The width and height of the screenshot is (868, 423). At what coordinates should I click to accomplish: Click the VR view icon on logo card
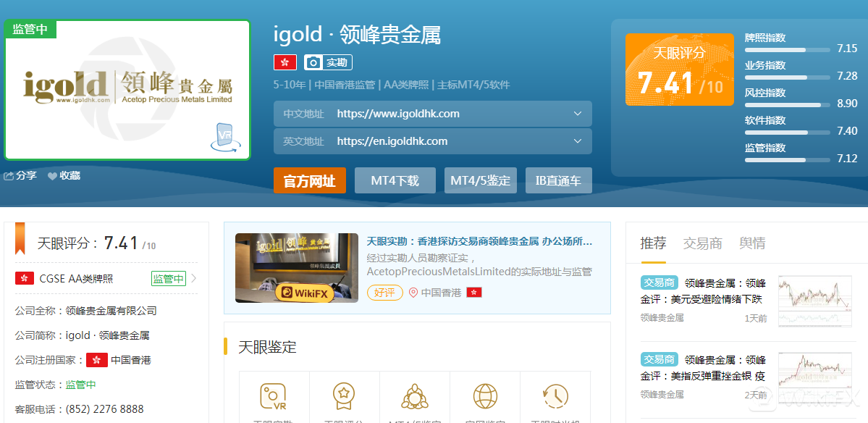(225, 137)
